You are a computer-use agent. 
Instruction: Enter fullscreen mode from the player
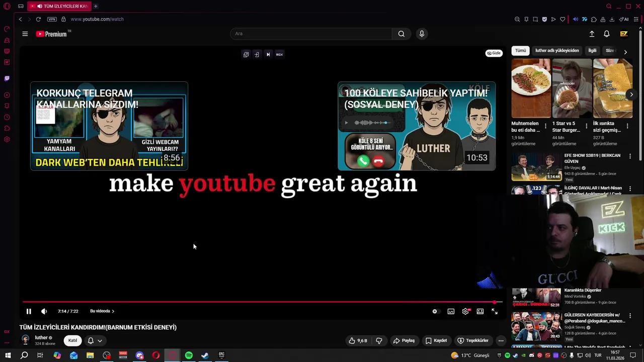point(495,311)
